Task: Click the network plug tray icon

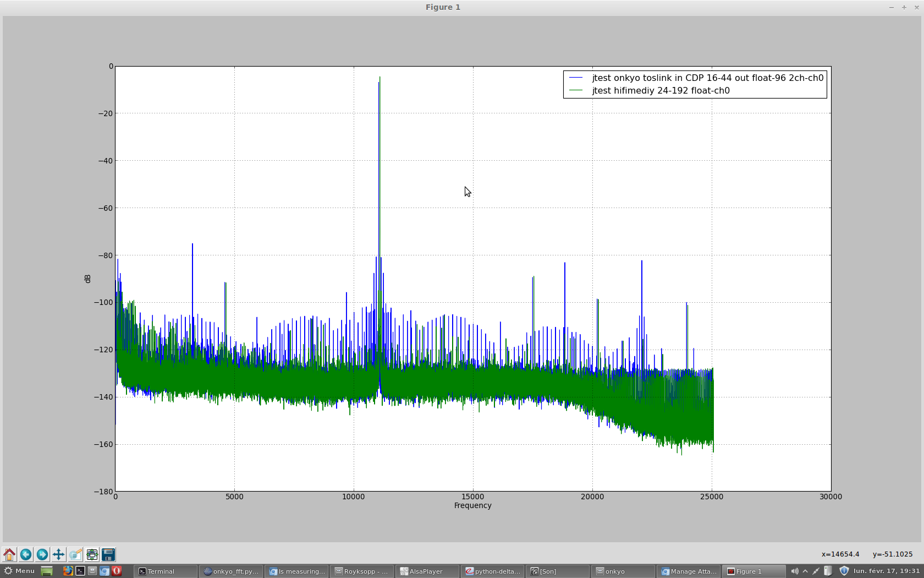Action: pyautogui.click(x=816, y=571)
